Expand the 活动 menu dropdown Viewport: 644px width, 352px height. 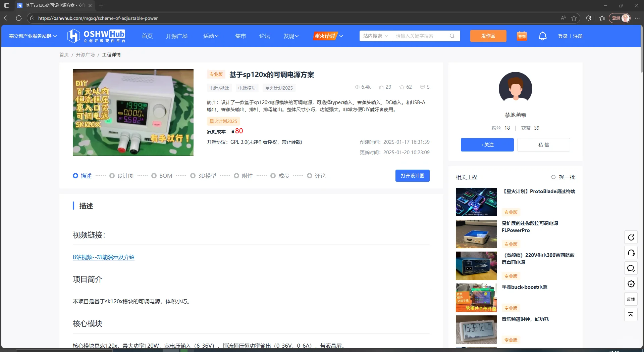[211, 36]
